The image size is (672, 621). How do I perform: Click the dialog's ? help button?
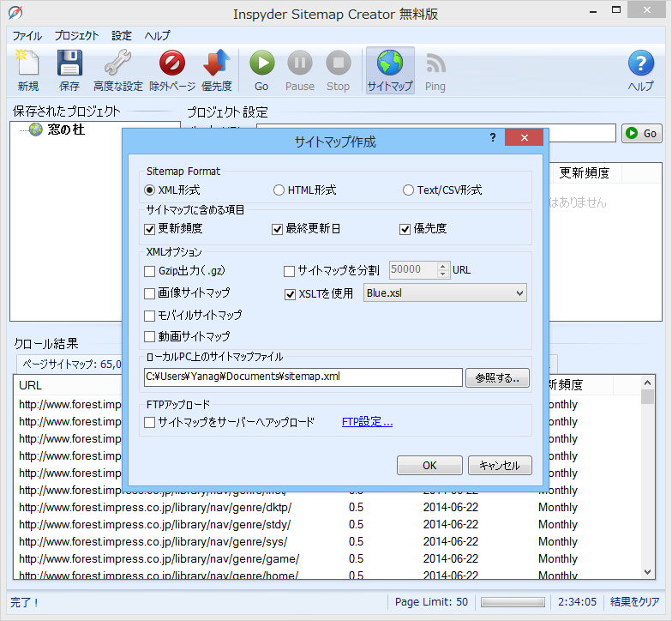coord(493,137)
